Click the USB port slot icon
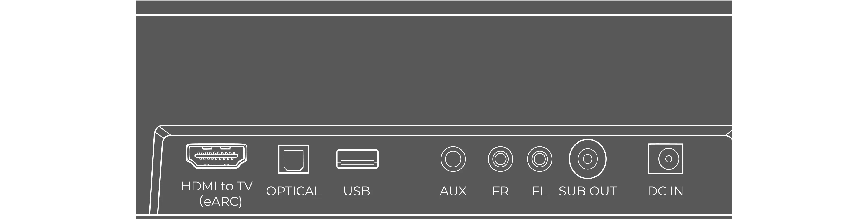 357,159
